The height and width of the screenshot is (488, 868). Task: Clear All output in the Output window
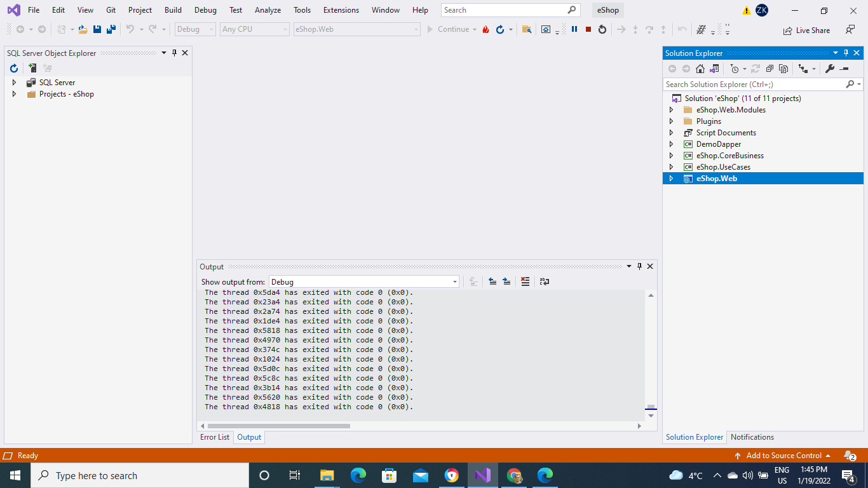(x=525, y=281)
